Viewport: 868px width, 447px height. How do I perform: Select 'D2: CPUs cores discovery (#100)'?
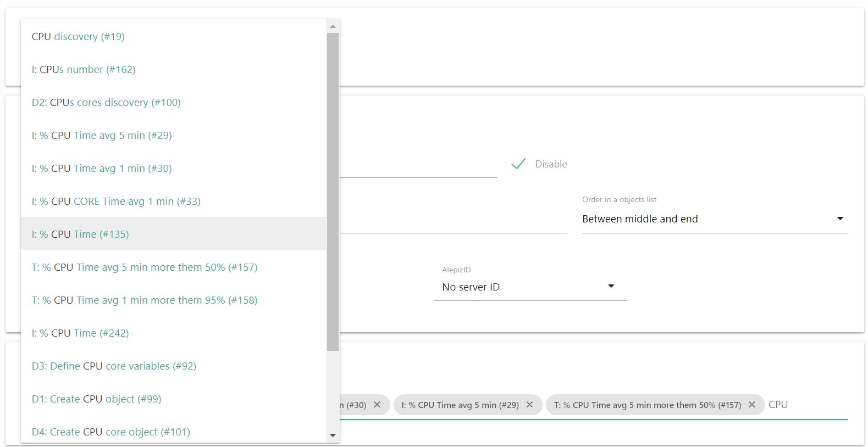coord(106,103)
